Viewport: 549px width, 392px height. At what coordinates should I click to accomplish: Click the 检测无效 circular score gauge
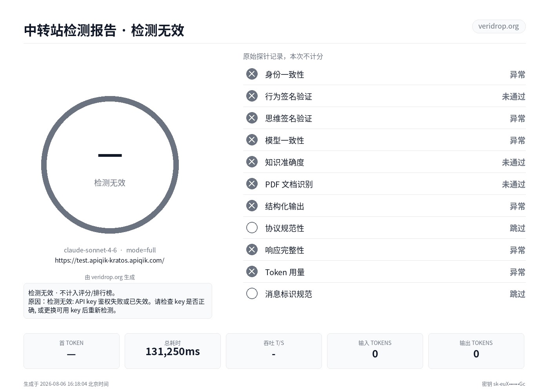[110, 165]
